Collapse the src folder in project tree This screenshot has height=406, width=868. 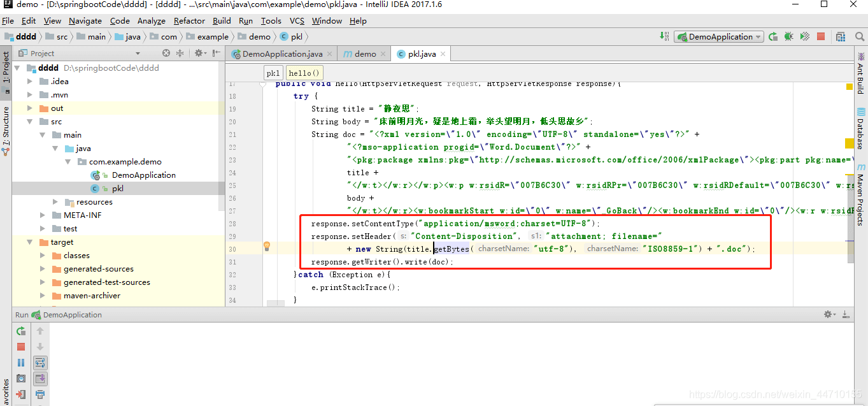coord(30,121)
